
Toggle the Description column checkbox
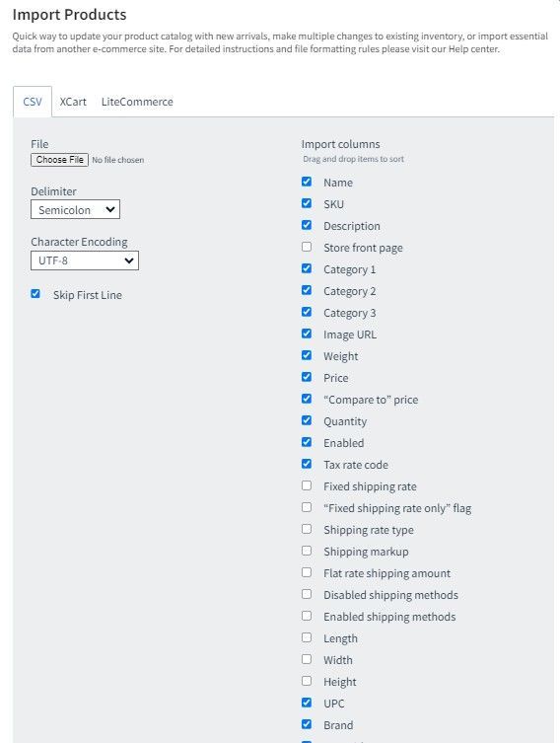pyautogui.click(x=307, y=225)
